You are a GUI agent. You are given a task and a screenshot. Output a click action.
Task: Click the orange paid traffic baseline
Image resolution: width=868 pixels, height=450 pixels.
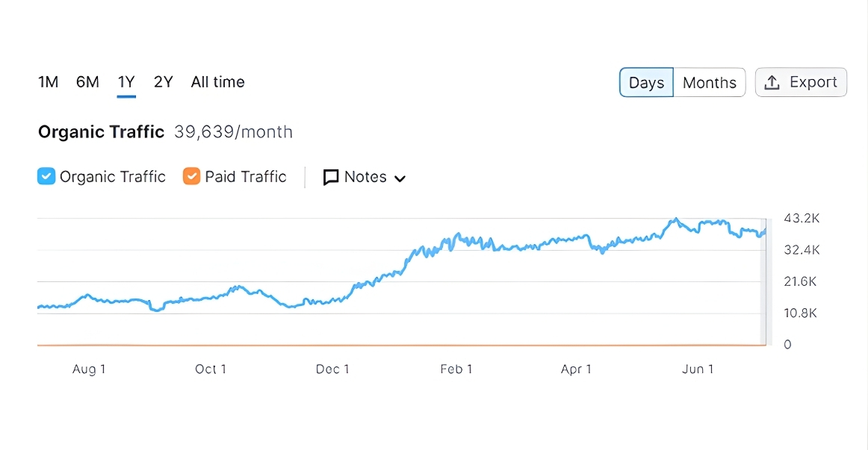373,345
